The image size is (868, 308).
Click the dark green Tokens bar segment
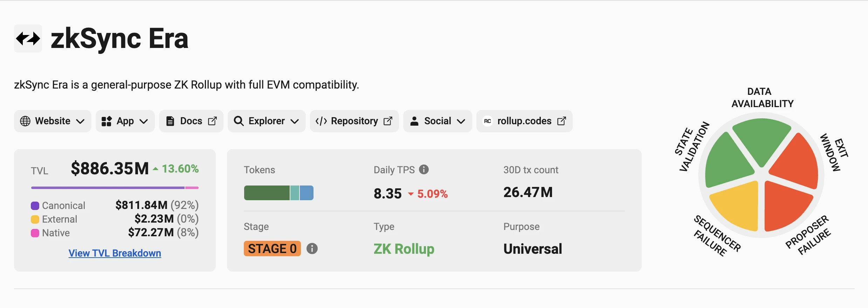(267, 193)
